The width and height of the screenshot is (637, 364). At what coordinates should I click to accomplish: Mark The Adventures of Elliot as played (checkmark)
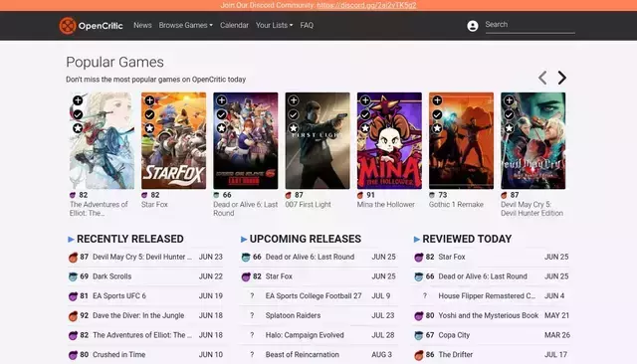[x=78, y=114]
